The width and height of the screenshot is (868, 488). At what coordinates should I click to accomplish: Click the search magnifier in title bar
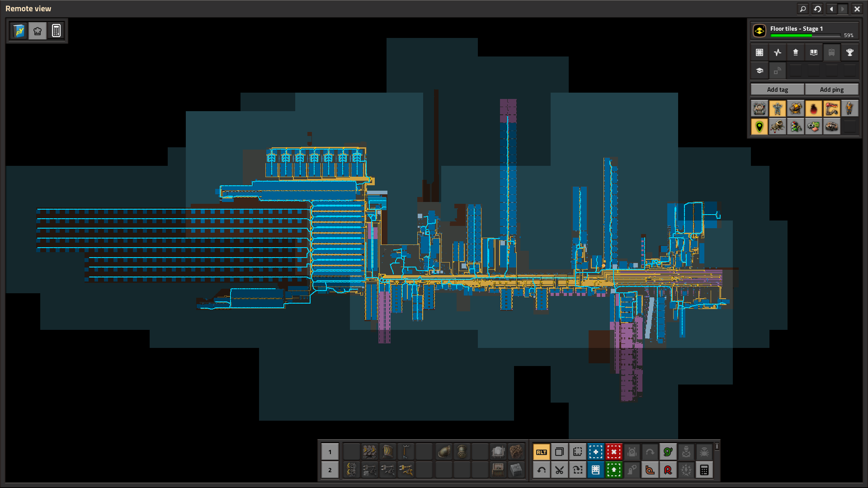803,9
